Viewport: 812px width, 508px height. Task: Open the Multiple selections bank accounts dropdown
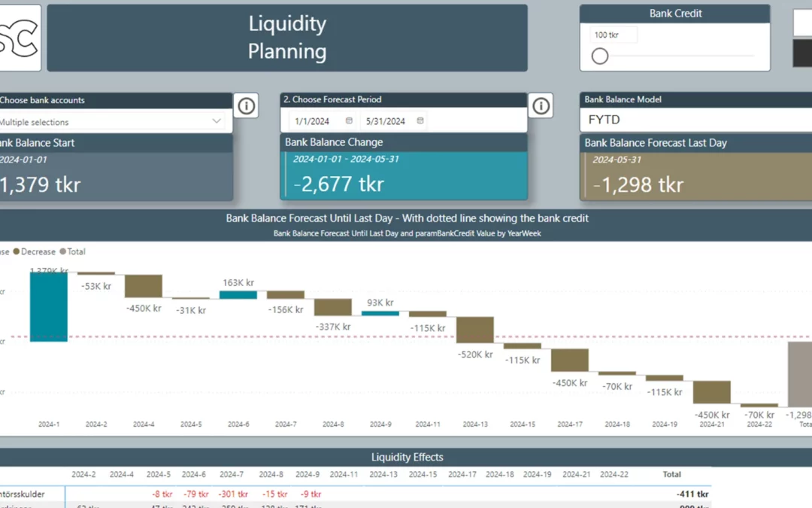tap(105, 122)
